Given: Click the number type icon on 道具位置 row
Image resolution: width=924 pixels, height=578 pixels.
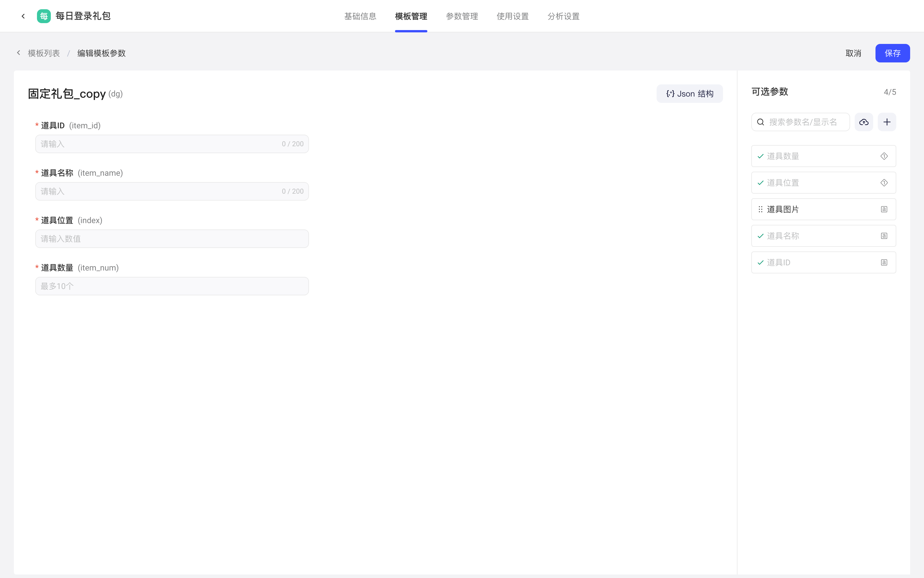Looking at the screenshot, I should pyautogui.click(x=884, y=183).
